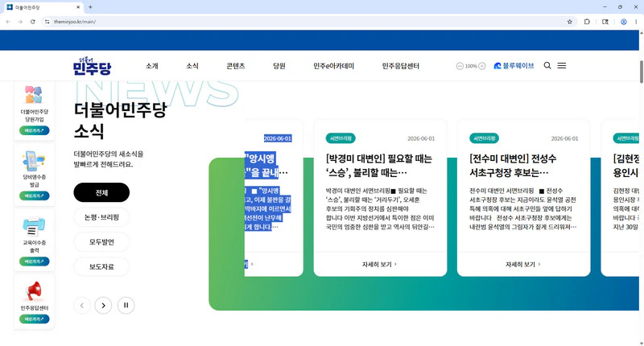Pause the news slider
Screen dimensions: 644x346
(x=126, y=306)
